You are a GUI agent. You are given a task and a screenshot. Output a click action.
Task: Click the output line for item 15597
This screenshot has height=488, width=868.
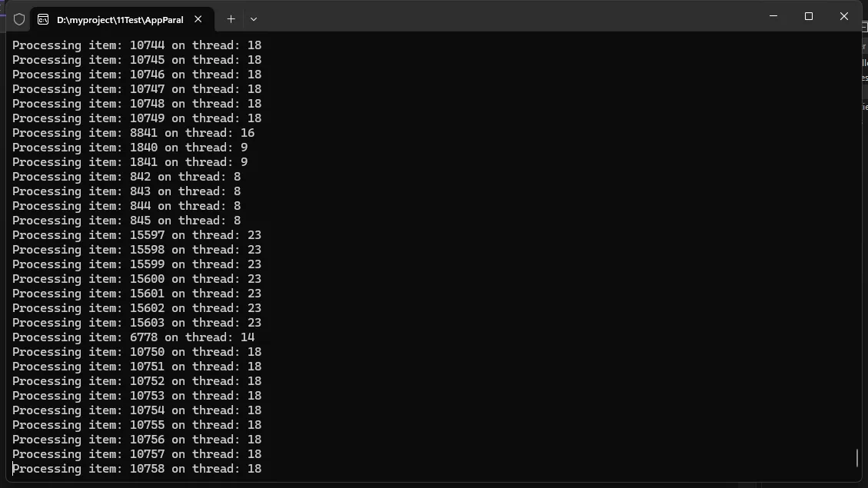pyautogui.click(x=137, y=235)
